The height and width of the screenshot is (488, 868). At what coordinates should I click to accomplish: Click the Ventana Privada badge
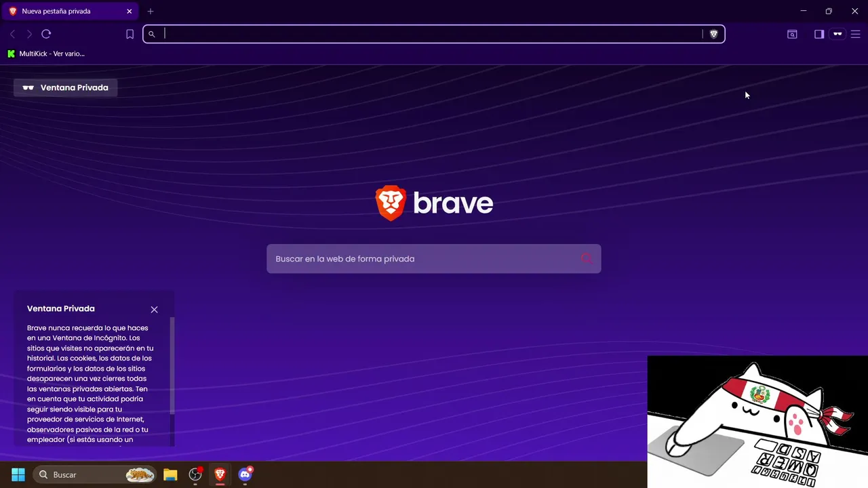click(65, 87)
